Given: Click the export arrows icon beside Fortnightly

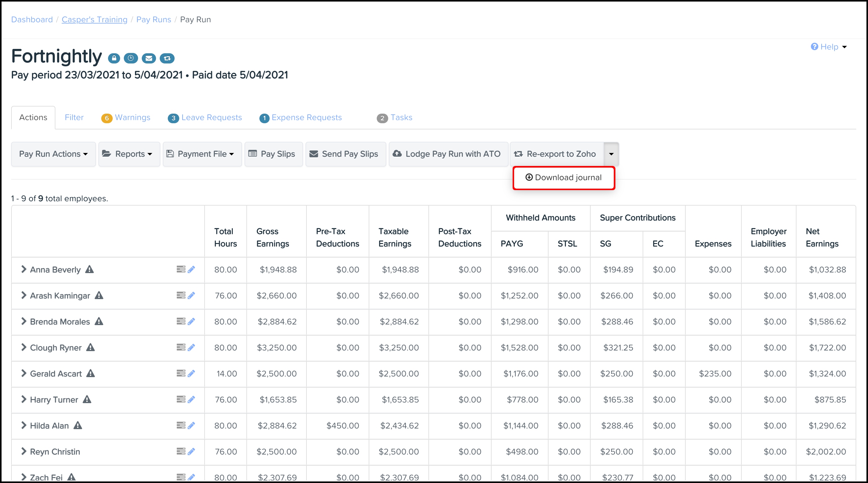Looking at the screenshot, I should coord(167,58).
